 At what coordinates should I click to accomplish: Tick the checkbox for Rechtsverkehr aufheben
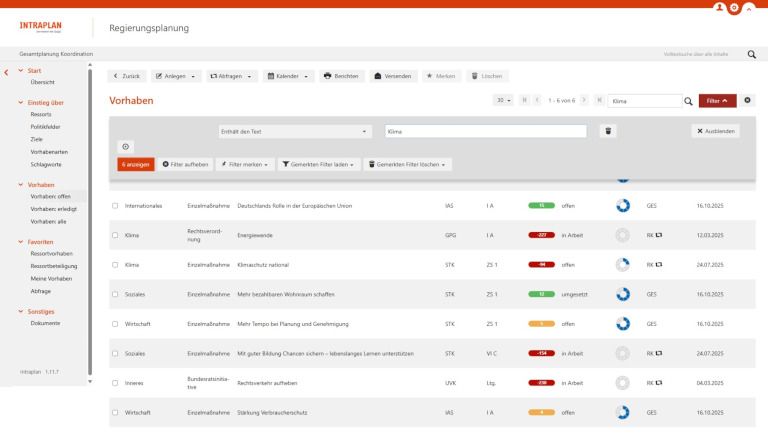(x=115, y=383)
